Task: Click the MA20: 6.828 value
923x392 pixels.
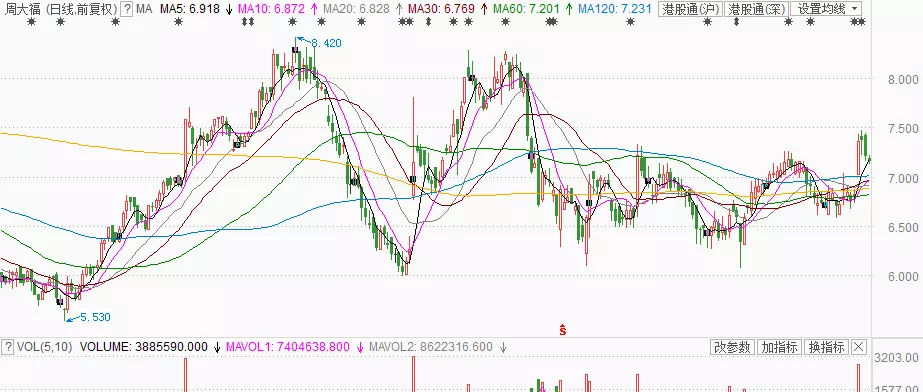Action: (356, 9)
